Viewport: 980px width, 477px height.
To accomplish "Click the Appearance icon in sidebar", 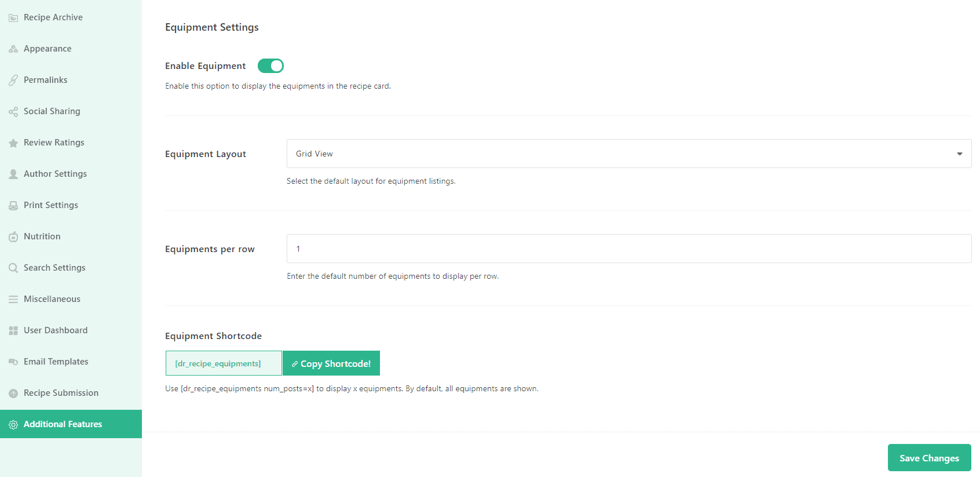I will coord(13,49).
